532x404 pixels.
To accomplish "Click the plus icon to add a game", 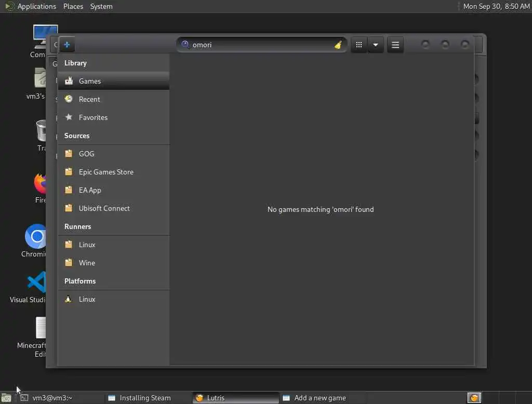I will 67,45.
